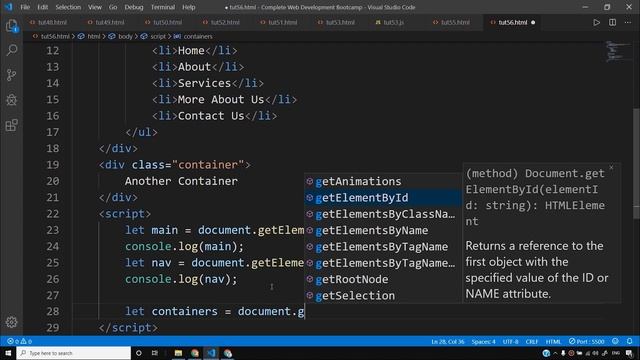Open the File menu
This screenshot has width=640, height=360.
[25, 7]
